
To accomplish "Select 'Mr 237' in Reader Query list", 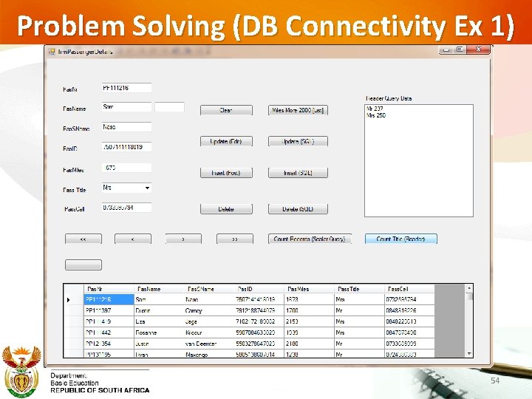I will click(x=375, y=109).
